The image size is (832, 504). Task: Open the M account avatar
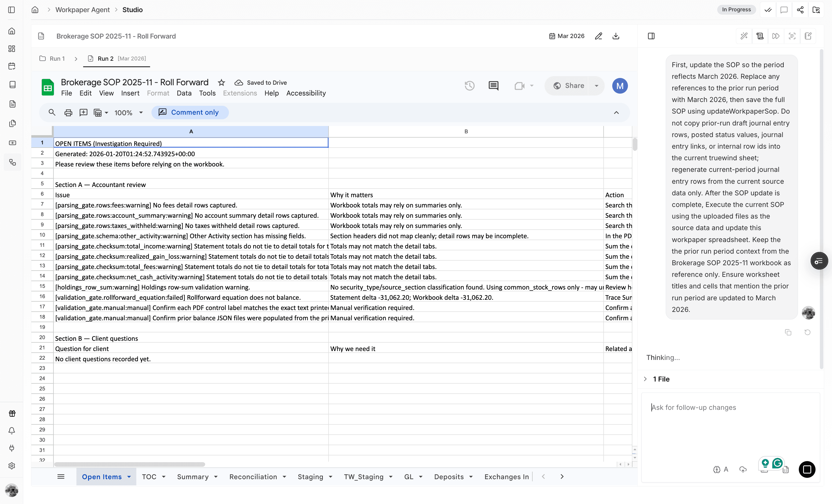[620, 86]
